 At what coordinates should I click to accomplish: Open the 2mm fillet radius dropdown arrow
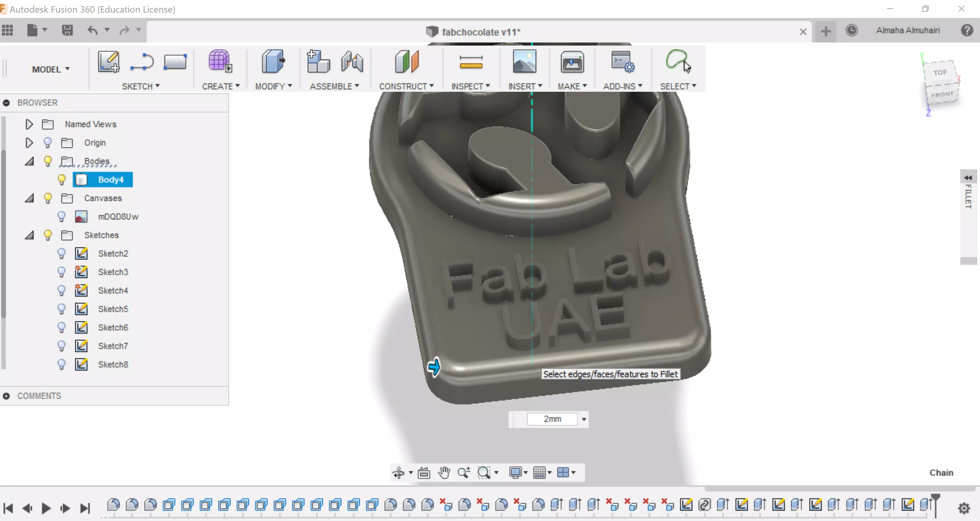point(583,419)
